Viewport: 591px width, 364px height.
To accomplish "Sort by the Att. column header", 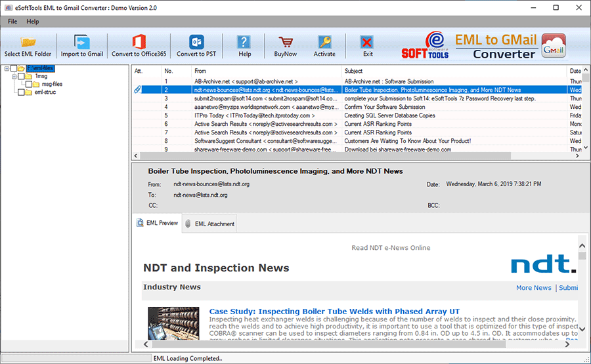I will tap(146, 71).
